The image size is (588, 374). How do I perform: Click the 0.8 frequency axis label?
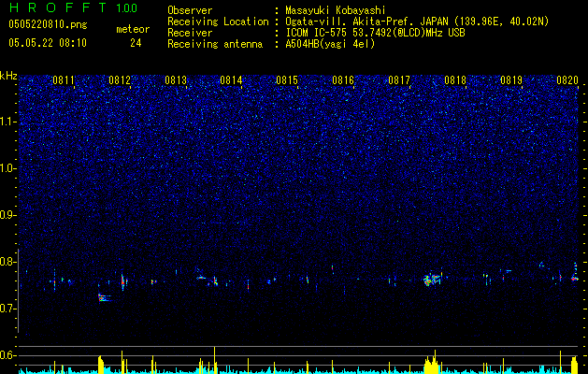tap(8, 262)
